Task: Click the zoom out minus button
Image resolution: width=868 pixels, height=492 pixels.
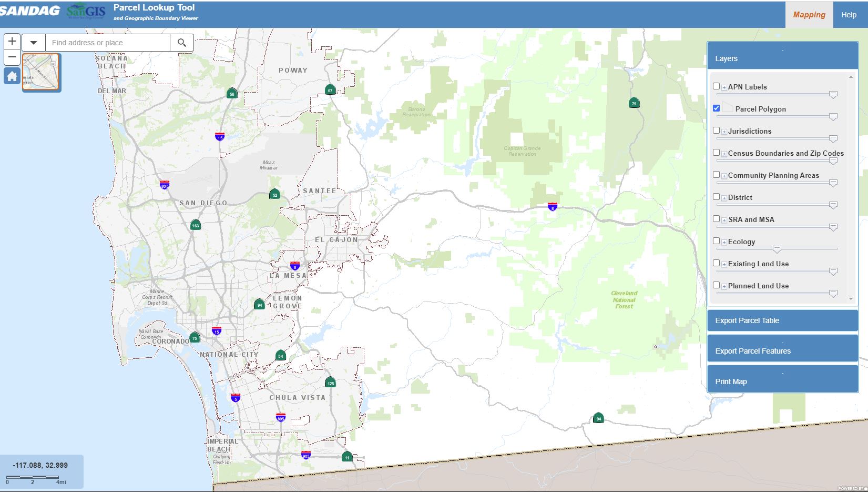Action: 12,57
